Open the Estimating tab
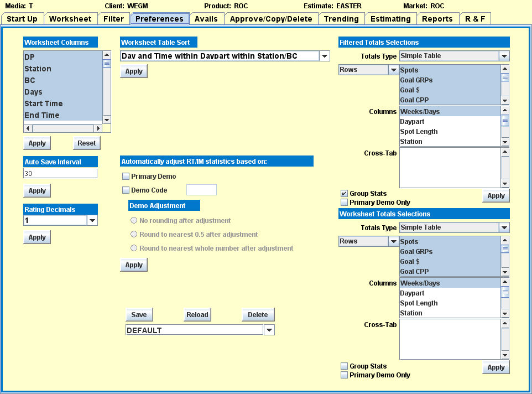 390,19
